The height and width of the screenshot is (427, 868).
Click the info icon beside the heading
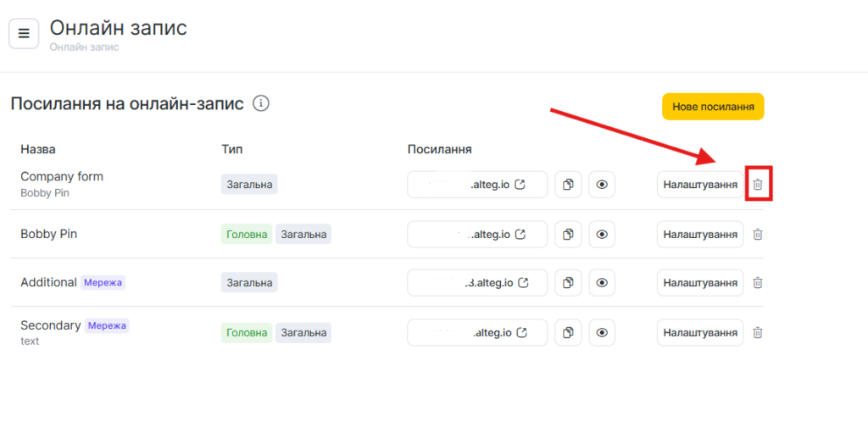(262, 103)
